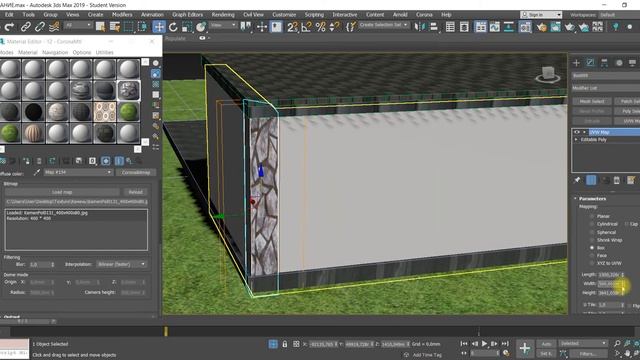Viewport: 640px width, 360px height.
Task: Enable the Cap checkbox next to Cylindrical
Action: click(626, 224)
